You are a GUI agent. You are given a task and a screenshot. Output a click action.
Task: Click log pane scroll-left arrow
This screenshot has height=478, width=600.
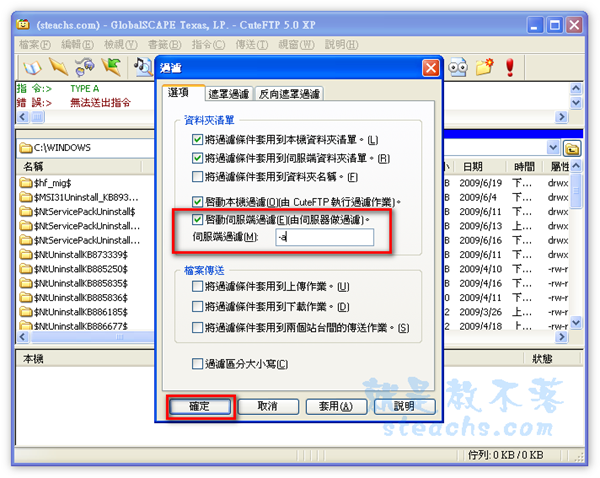point(23,116)
